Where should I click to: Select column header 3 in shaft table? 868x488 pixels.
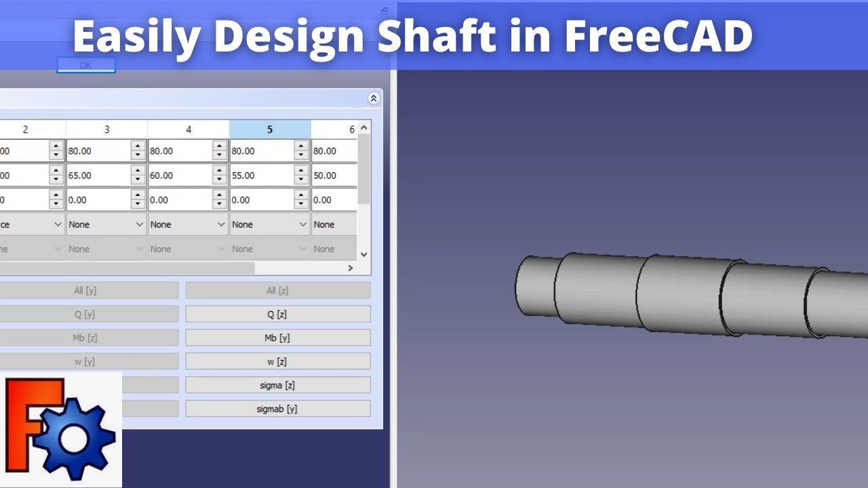pyautogui.click(x=107, y=129)
